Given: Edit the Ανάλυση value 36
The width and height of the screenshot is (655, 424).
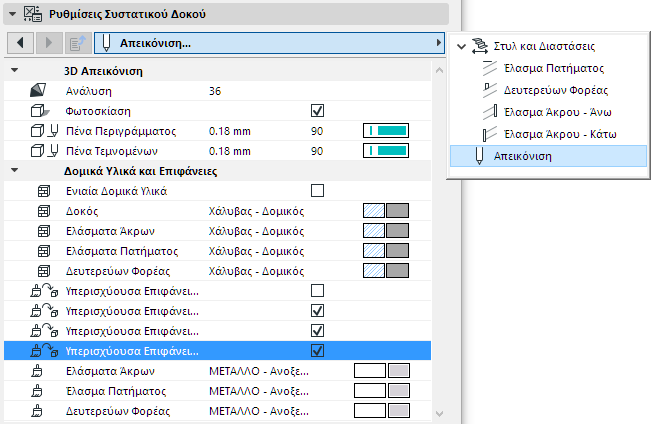Looking at the screenshot, I should point(215,91).
